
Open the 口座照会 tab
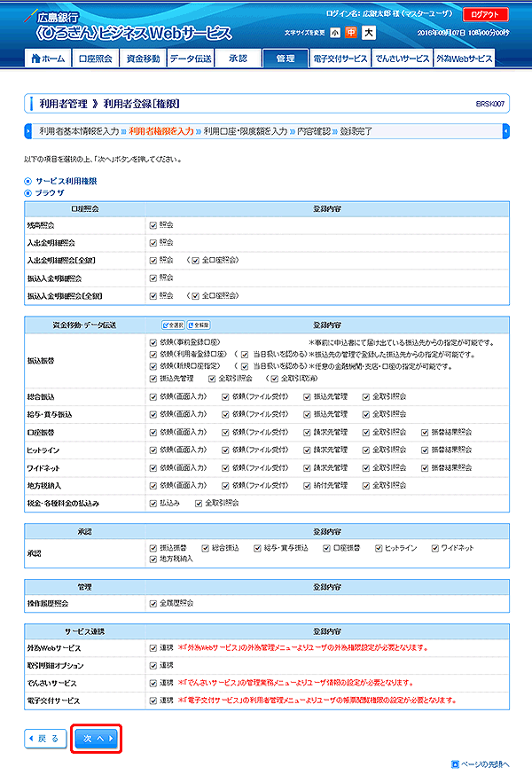(96, 59)
